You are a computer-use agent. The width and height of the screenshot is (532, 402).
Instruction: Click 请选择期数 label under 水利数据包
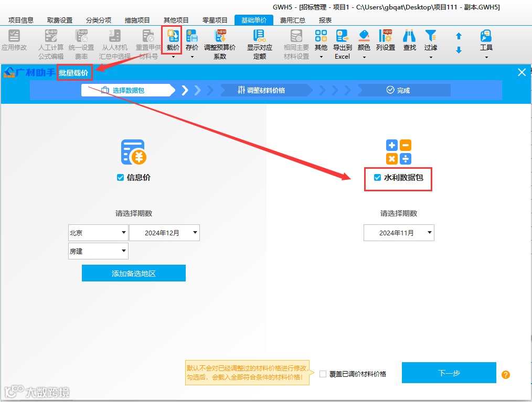point(399,213)
